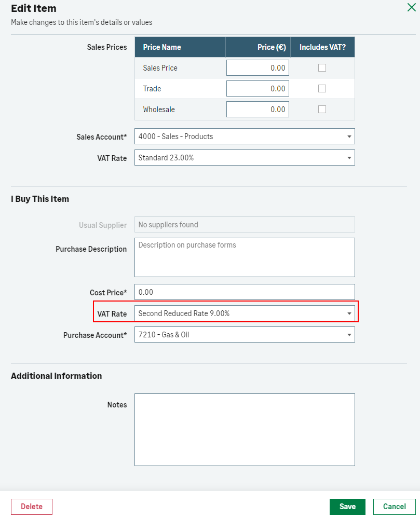Enable Includes VAT for Trade price

[x=322, y=89]
